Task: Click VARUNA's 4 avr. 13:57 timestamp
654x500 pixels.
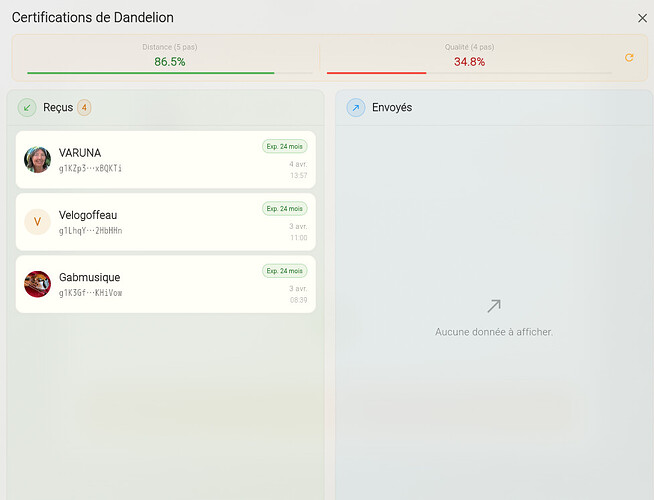Action: (298, 169)
